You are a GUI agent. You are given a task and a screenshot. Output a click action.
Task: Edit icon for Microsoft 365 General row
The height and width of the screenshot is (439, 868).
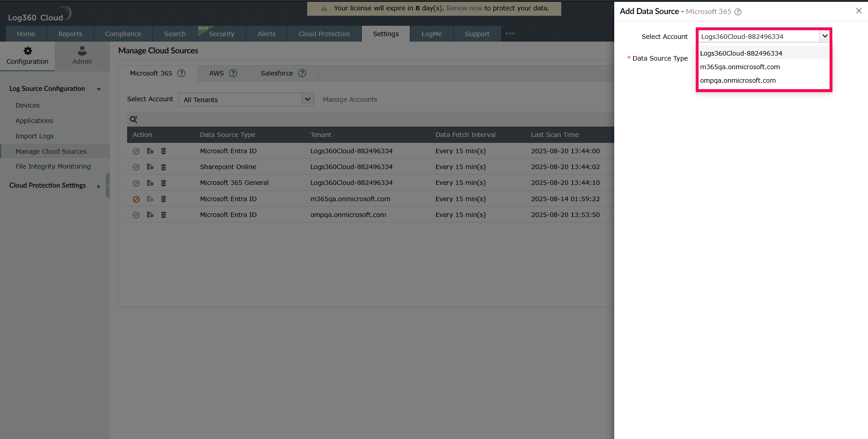[x=150, y=183]
